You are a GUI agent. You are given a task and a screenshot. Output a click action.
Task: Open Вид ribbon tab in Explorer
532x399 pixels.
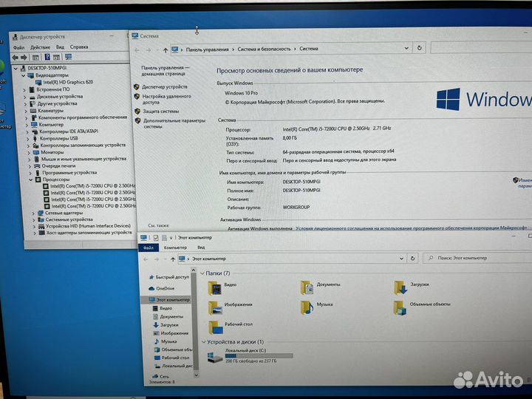(201, 248)
